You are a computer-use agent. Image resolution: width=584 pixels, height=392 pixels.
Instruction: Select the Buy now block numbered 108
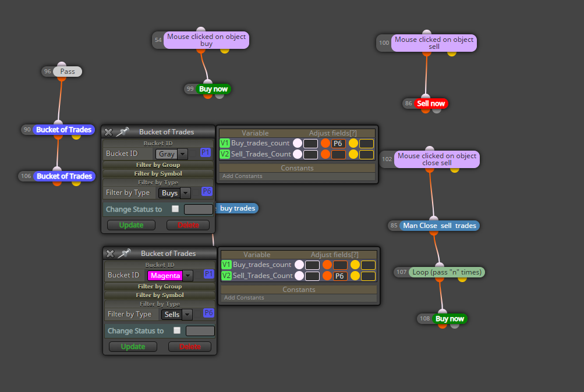click(449, 319)
